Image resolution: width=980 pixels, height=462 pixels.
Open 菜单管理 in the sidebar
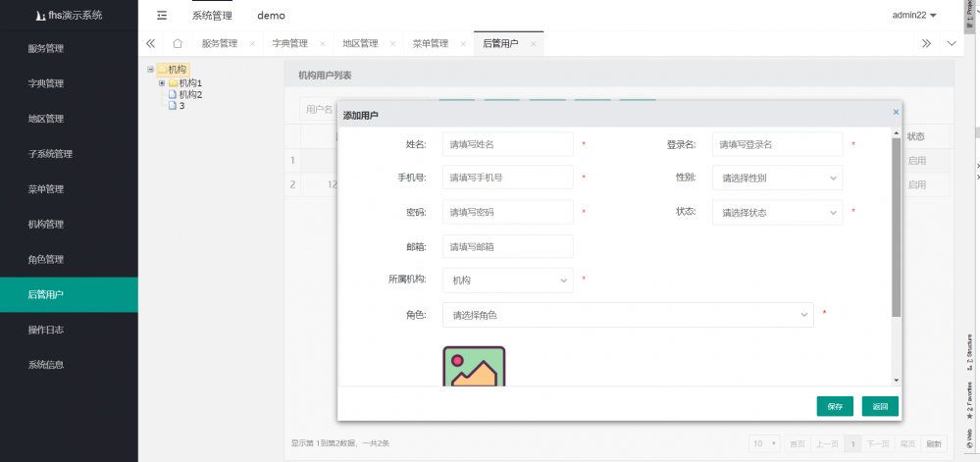69,188
